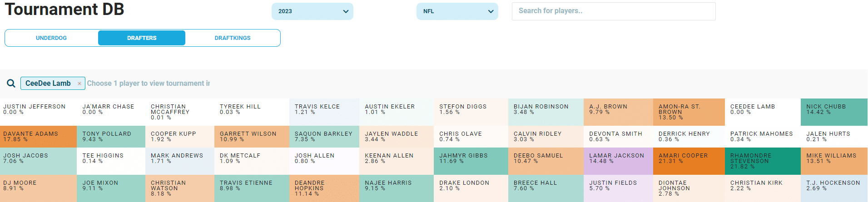The width and height of the screenshot is (868, 202).
Task: Select the Travis Kelce cell
Action: pyautogui.click(x=324, y=112)
